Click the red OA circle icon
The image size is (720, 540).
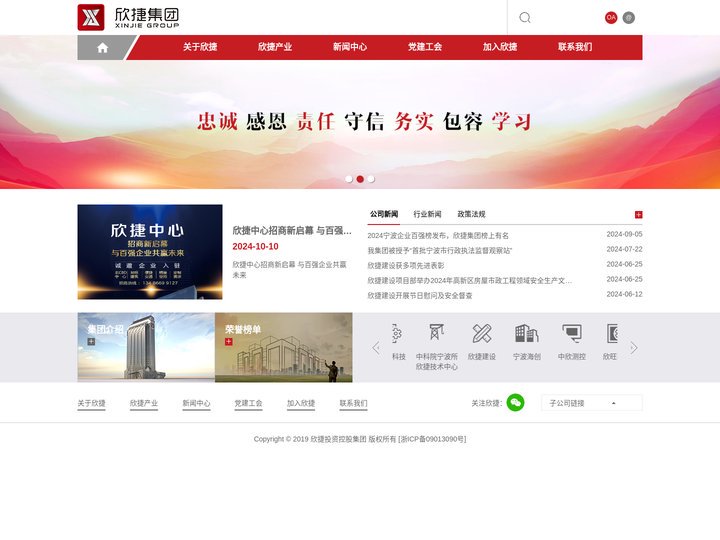[611, 17]
